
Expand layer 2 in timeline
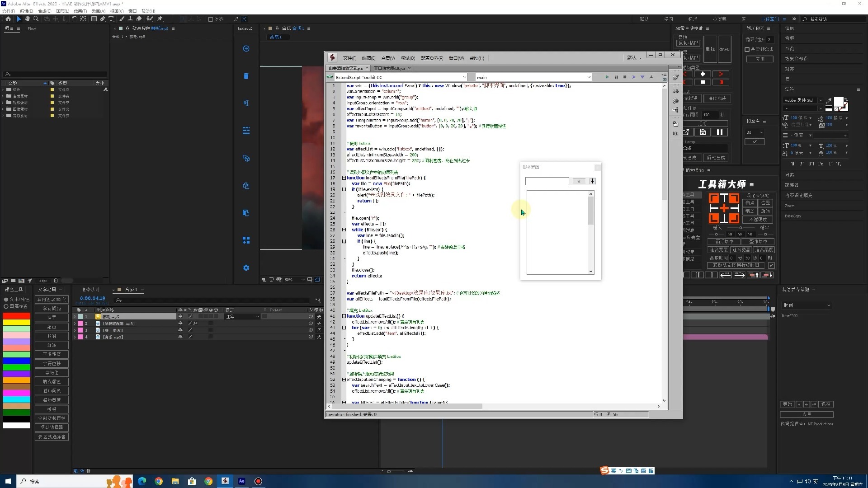click(75, 324)
